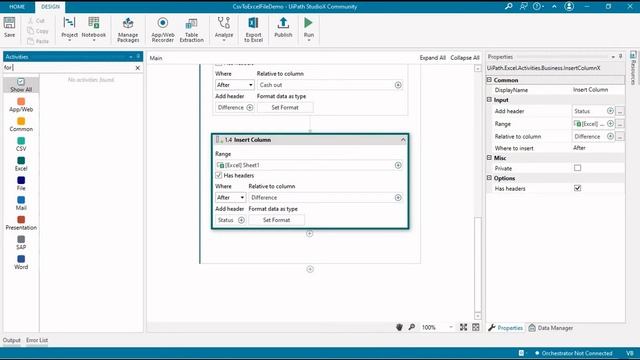Open the user account icon

pos(569,6)
